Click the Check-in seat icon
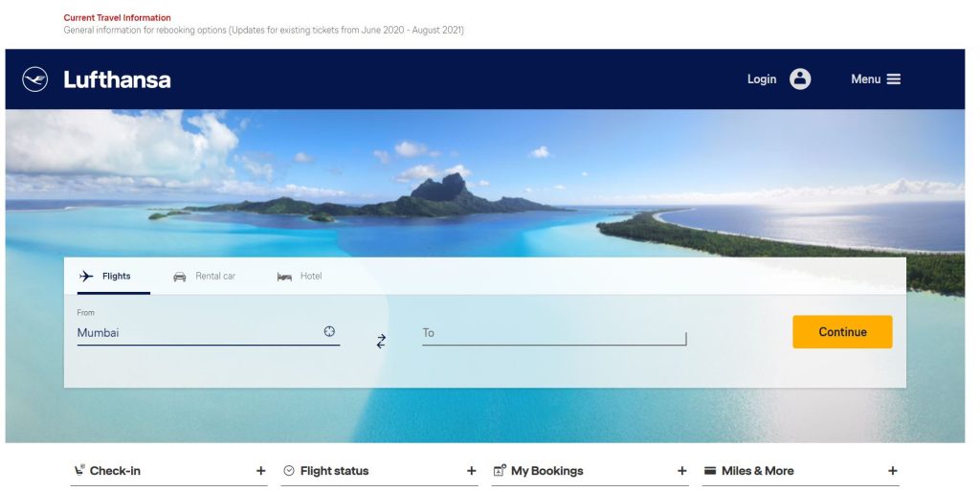Screen dimensions: 980x492 point(79,470)
